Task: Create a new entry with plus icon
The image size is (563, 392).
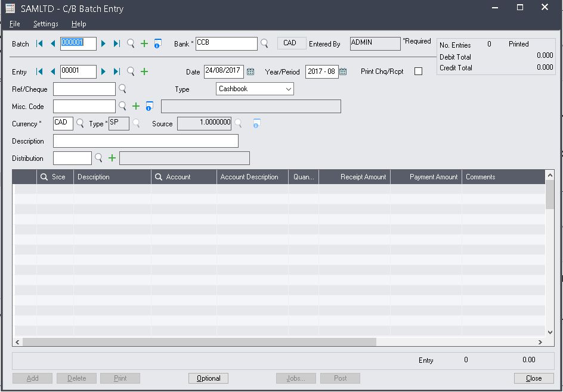Action: pyautogui.click(x=144, y=71)
